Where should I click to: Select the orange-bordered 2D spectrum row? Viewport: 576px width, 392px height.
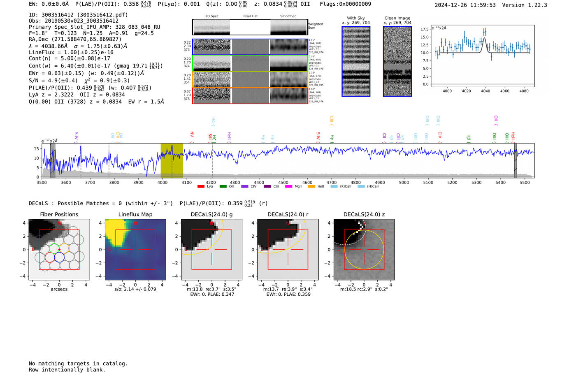[x=250, y=79]
